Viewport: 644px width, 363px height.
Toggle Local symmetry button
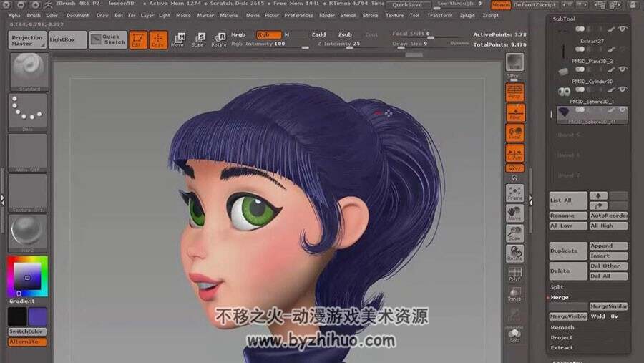click(514, 132)
